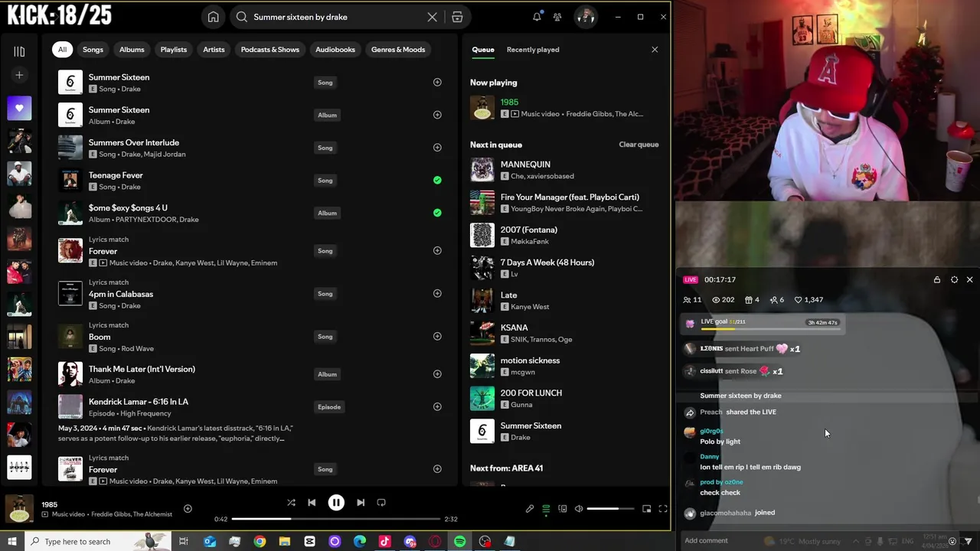The height and width of the screenshot is (551, 980).
Task: Open Friend Activity people icon
Action: 557,17
